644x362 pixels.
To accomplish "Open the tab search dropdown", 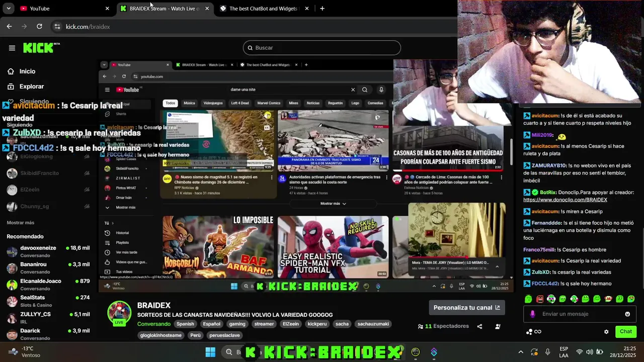I will (x=8, y=9).
